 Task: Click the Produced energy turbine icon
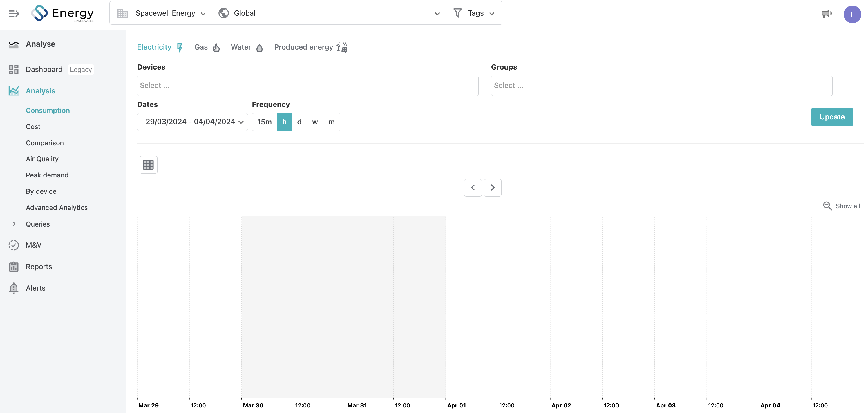pyautogui.click(x=342, y=47)
